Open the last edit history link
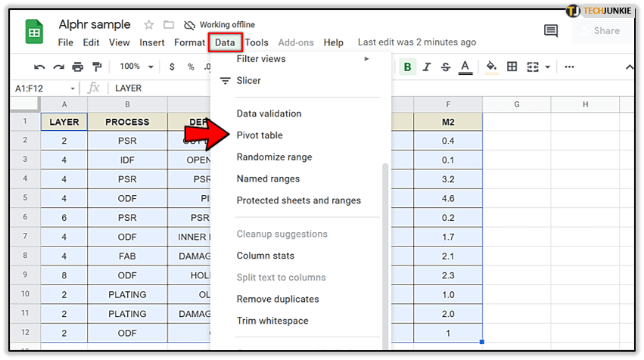Viewport: 644px width, 360px height. tap(417, 42)
